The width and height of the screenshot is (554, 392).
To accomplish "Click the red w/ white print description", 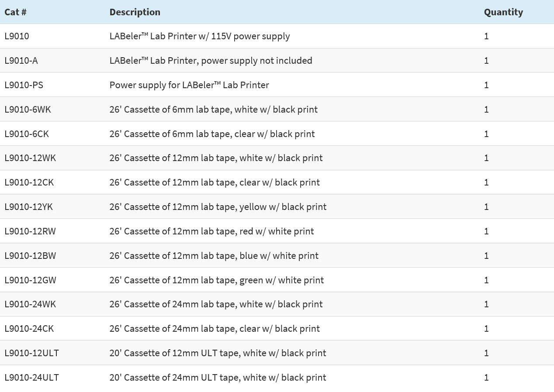I will 211,231.
